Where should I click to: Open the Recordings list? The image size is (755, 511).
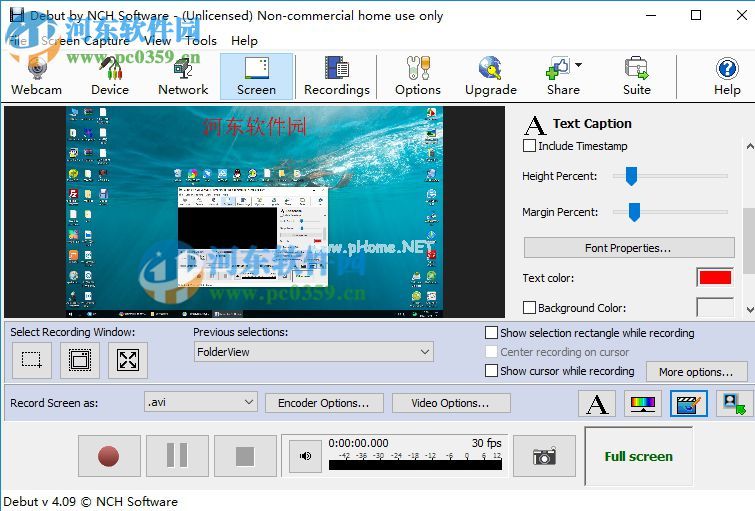337,77
